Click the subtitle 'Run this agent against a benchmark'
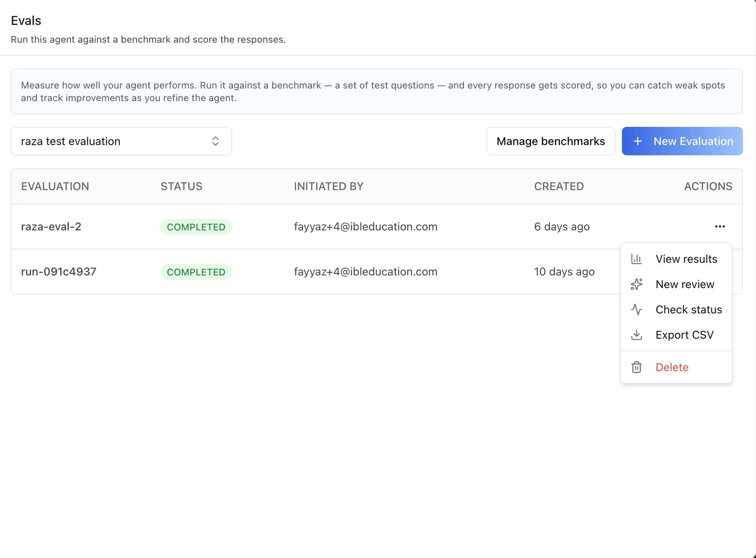This screenshot has height=558, width=756. pyautogui.click(x=148, y=40)
